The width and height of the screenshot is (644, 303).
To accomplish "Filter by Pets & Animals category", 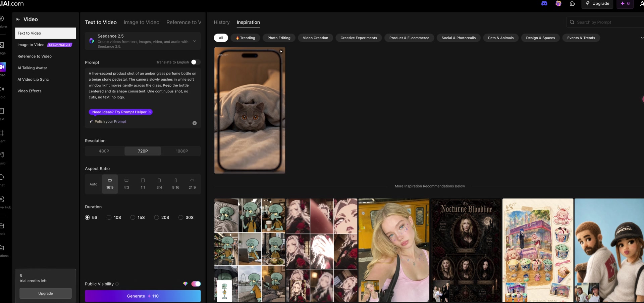I will (501, 38).
